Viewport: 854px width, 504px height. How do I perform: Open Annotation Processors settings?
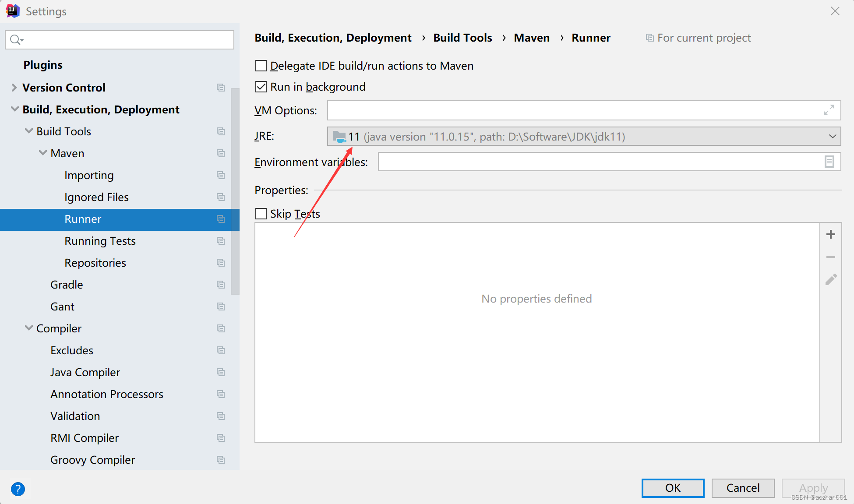[107, 394]
